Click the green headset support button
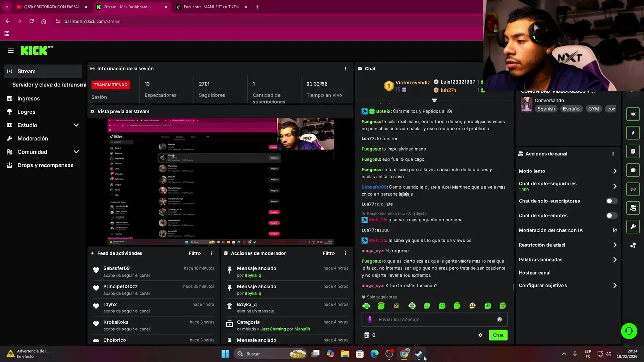Screen dimensions: 644x362 [629, 331]
